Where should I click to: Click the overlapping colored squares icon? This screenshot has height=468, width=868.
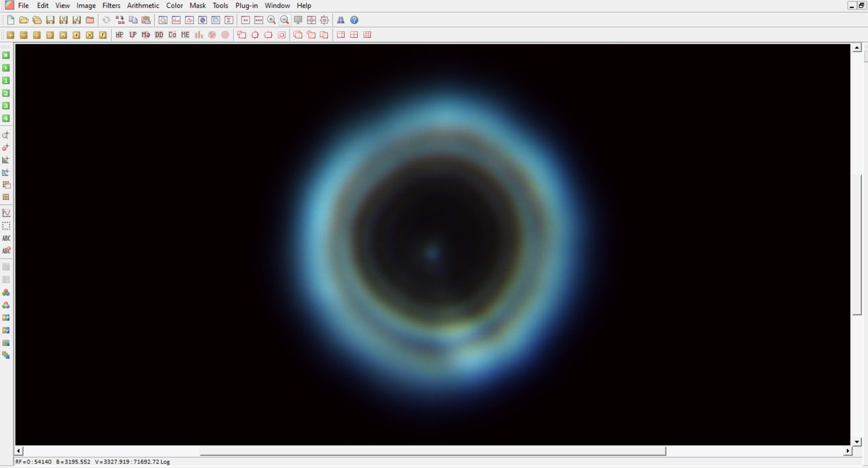click(x=6, y=355)
